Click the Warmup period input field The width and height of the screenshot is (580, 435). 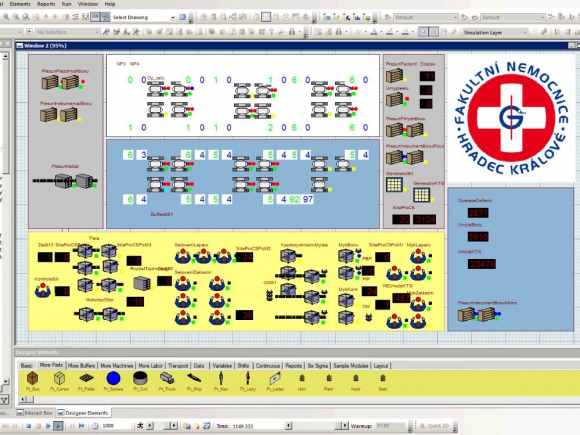(x=390, y=426)
